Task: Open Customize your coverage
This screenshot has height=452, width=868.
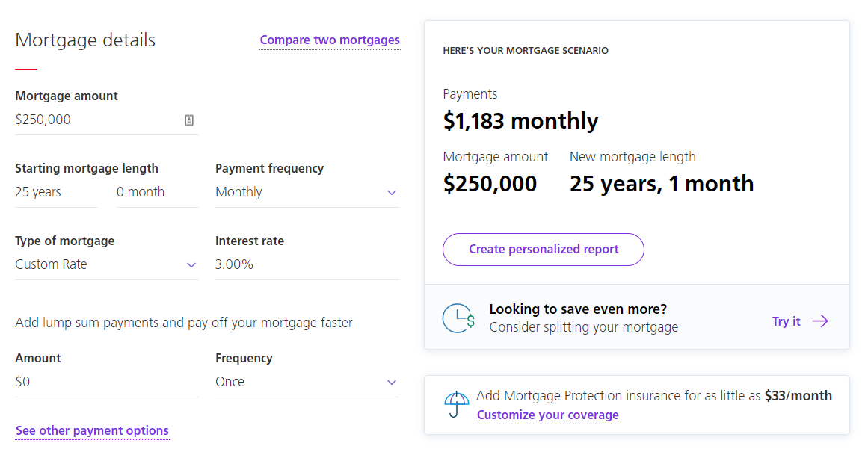Action: [547, 415]
